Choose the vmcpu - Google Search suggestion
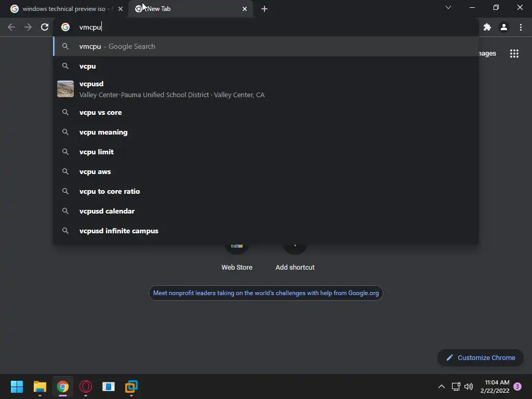 (267, 46)
